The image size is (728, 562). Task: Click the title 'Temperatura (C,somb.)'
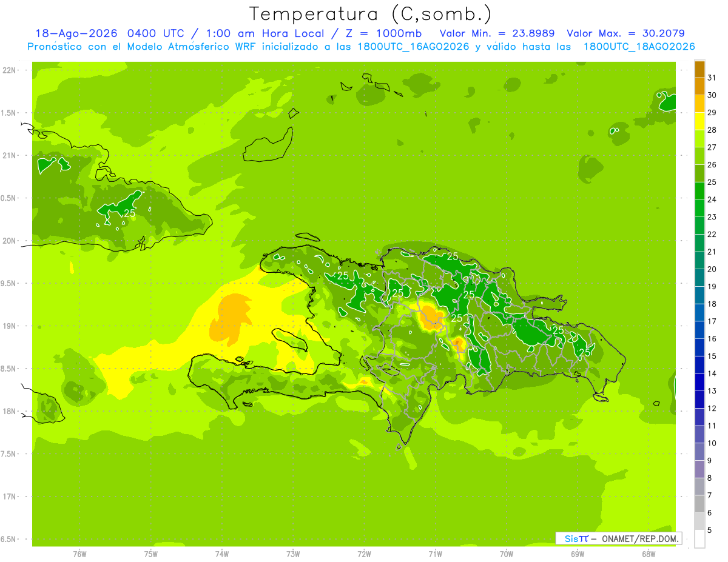pyautogui.click(x=370, y=14)
